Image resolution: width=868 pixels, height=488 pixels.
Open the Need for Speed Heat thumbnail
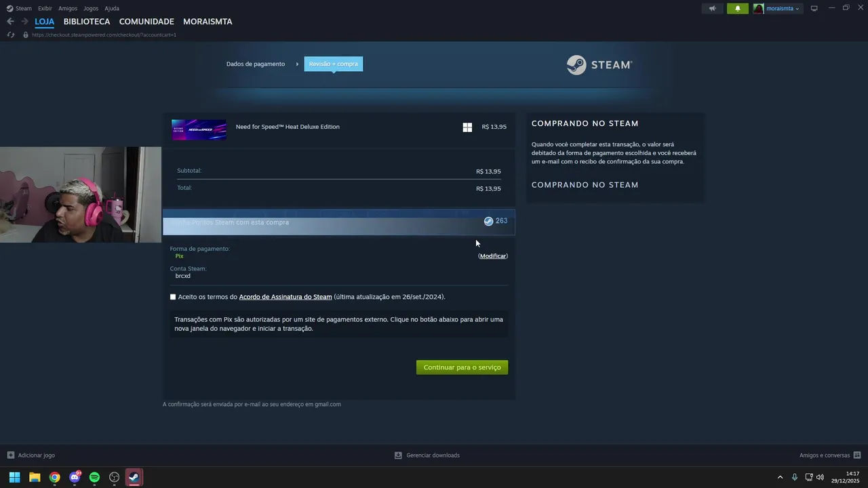199,129
